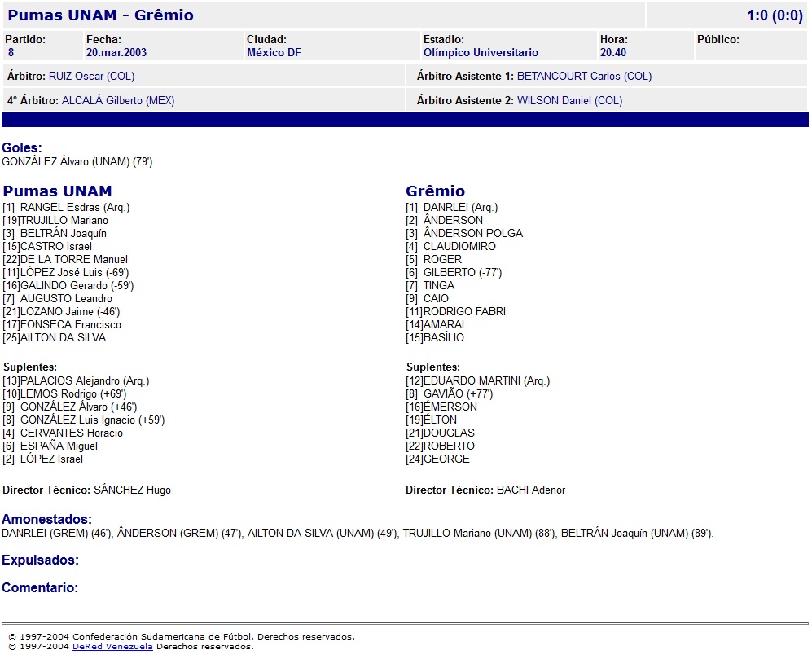Click referee name RUIZ Oscar (COL)
The image size is (812, 655).
[92, 77]
